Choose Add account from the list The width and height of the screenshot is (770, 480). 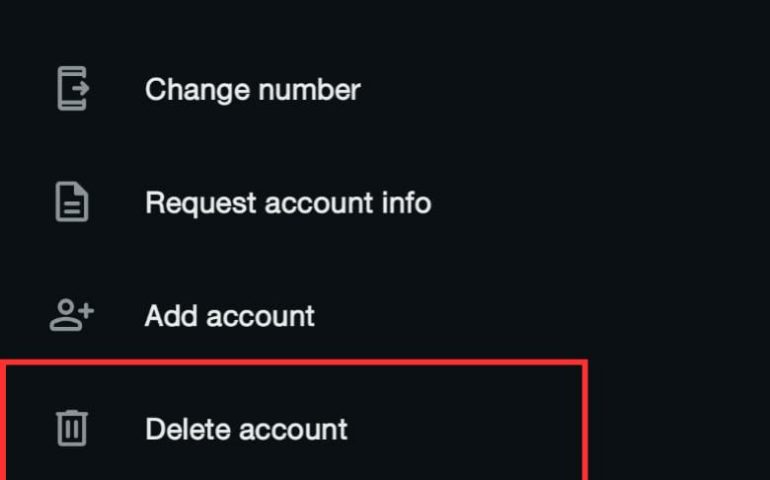[229, 316]
